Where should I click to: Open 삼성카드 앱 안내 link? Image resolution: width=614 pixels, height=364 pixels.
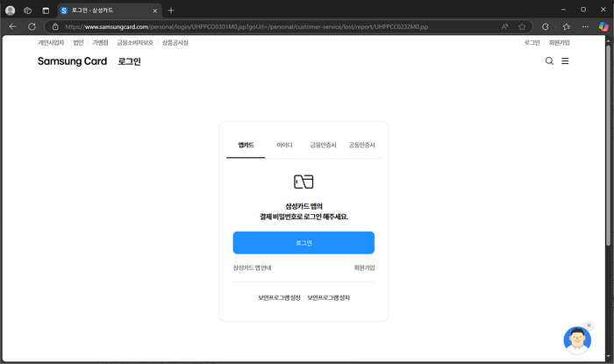click(253, 268)
